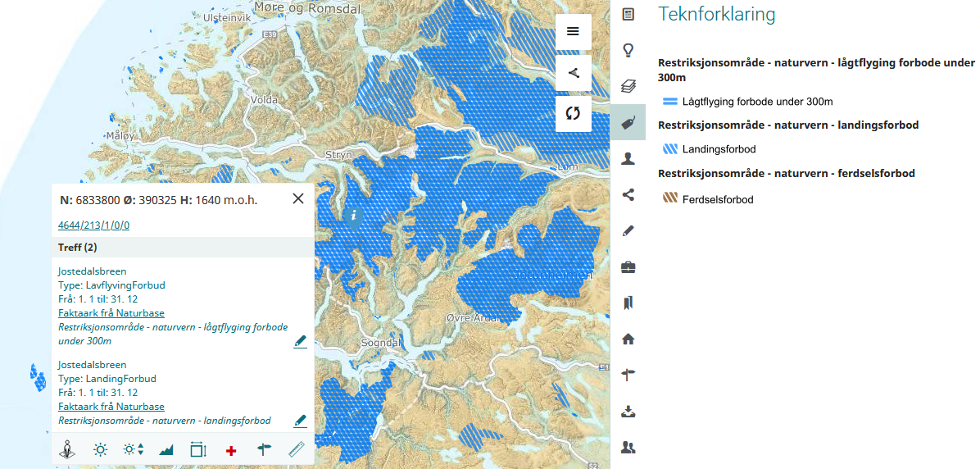
Task: Click the download icon in sidebar
Action: coord(628,411)
